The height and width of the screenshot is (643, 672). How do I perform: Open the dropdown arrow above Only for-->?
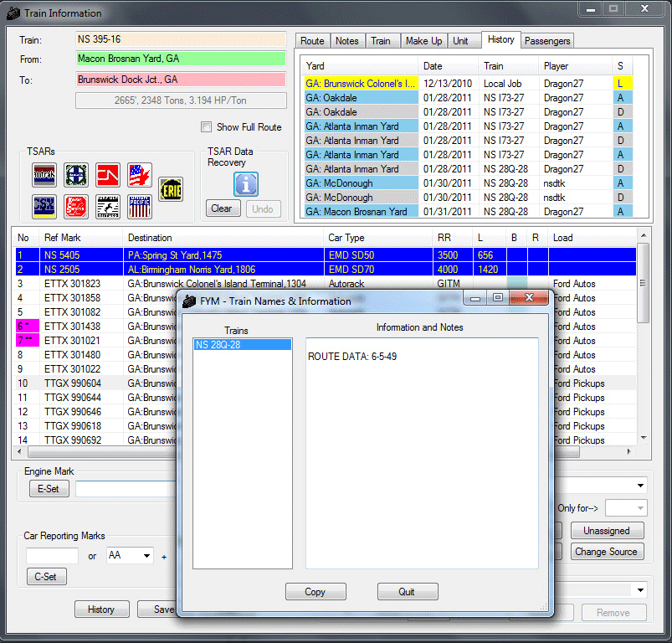pos(640,486)
